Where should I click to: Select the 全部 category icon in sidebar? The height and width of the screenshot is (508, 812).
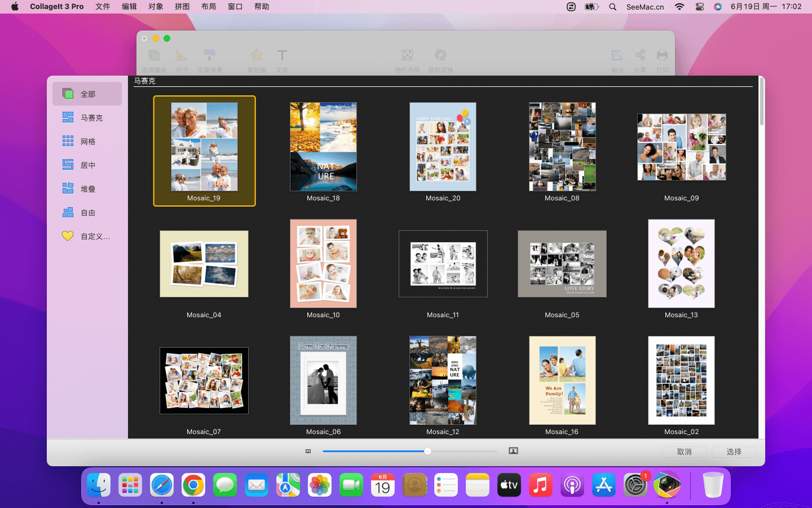[x=68, y=94]
